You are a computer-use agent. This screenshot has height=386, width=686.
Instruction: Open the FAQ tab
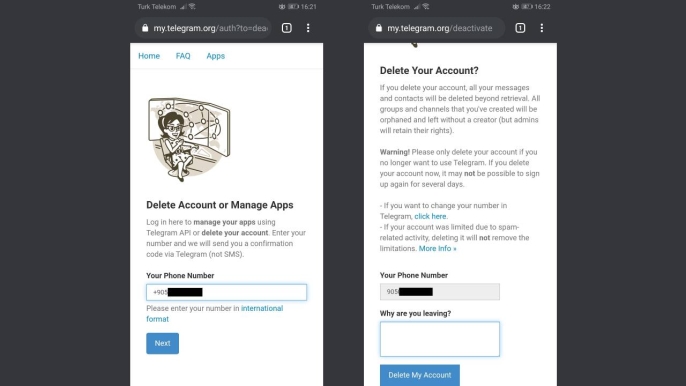pyautogui.click(x=183, y=56)
